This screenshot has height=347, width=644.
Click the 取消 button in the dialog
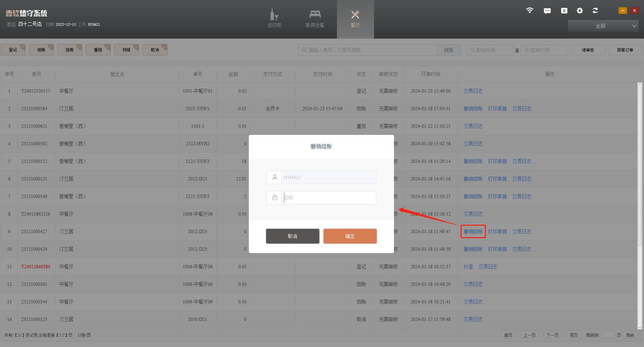(292, 236)
